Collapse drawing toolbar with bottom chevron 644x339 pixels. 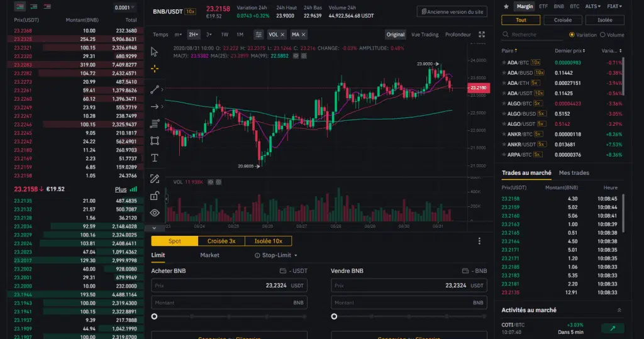[x=154, y=228]
